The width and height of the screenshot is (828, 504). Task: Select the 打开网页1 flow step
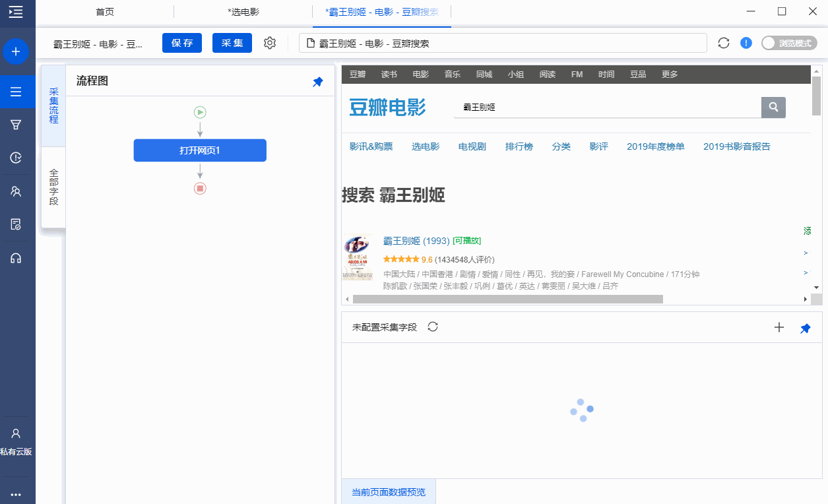click(x=200, y=150)
